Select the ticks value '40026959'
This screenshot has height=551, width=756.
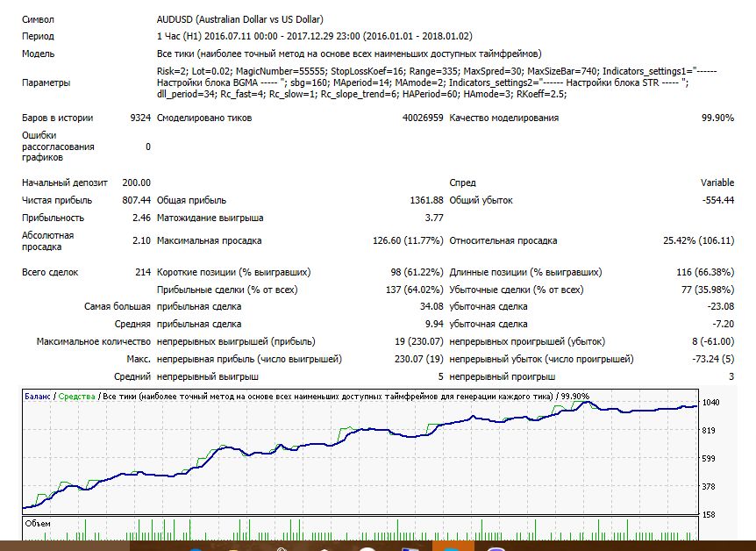tap(423, 118)
